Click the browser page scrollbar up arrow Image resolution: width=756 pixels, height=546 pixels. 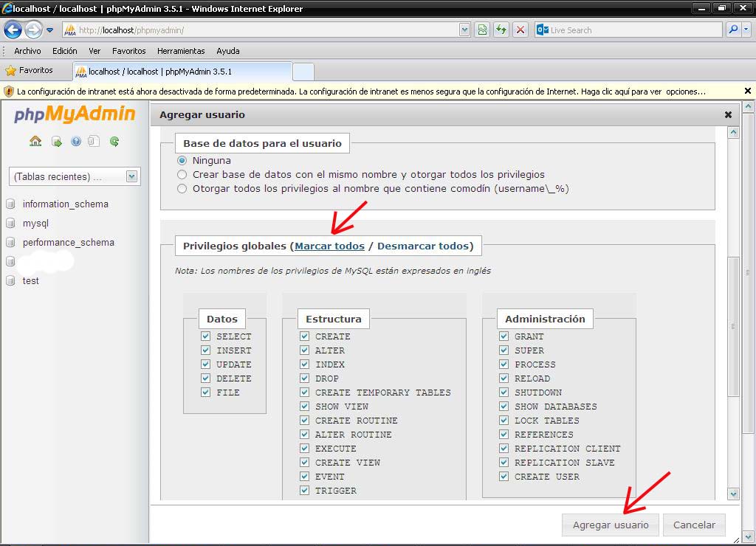coord(748,106)
